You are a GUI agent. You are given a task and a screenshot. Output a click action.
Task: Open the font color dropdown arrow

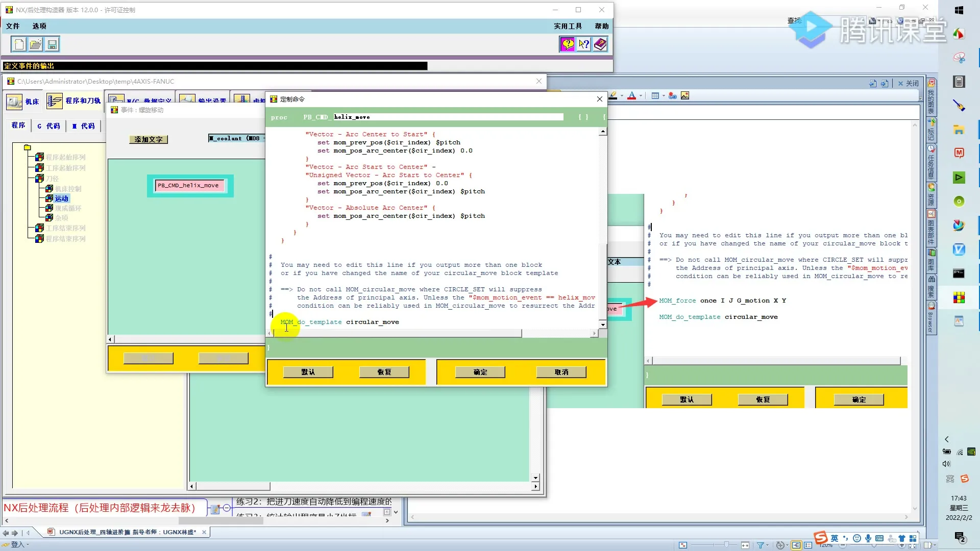[x=641, y=96]
